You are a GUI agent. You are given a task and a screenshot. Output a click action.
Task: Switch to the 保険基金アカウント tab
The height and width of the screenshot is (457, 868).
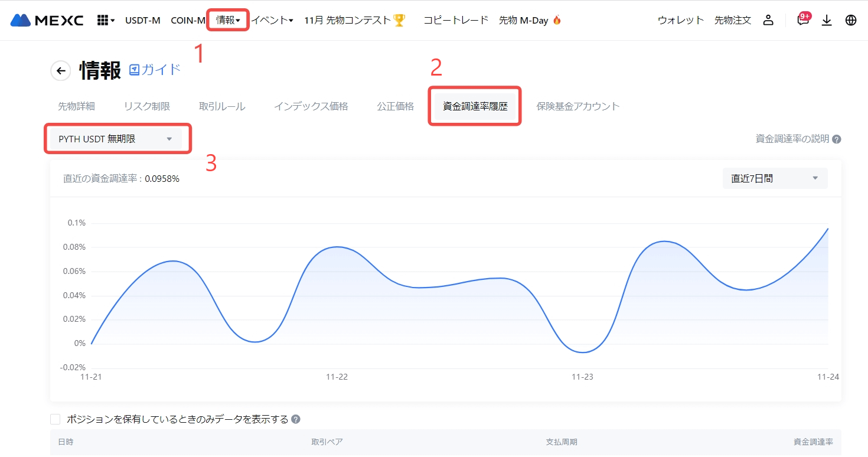pyautogui.click(x=577, y=106)
